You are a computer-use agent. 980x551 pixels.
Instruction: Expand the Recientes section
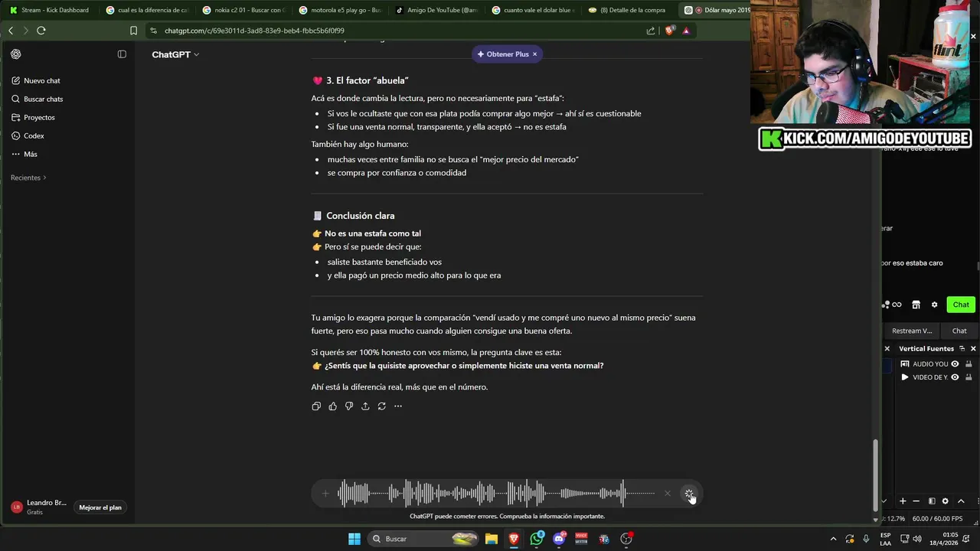click(x=28, y=178)
